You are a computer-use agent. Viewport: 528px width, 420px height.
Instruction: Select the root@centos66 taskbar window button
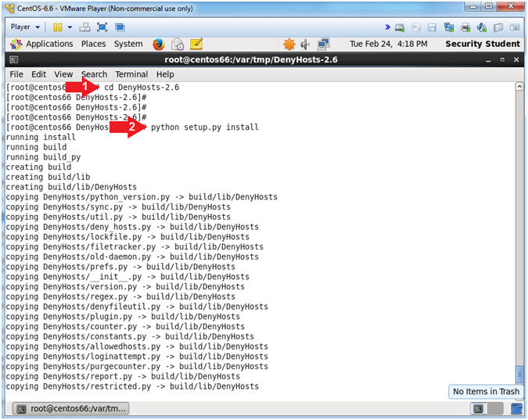pyautogui.click(x=71, y=408)
